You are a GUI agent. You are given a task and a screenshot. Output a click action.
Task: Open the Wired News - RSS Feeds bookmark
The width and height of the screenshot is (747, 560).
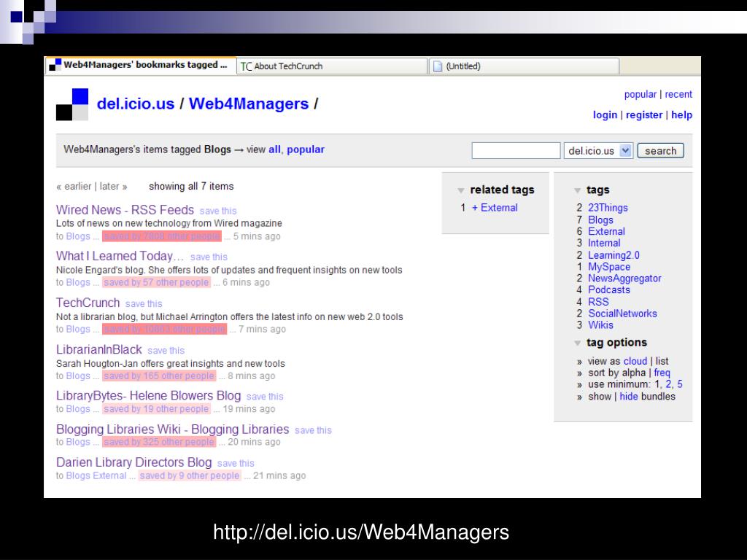[x=125, y=210]
